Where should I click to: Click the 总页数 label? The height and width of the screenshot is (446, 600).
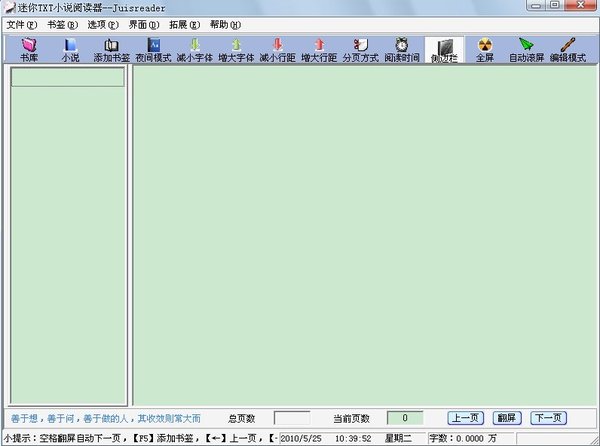tap(241, 418)
